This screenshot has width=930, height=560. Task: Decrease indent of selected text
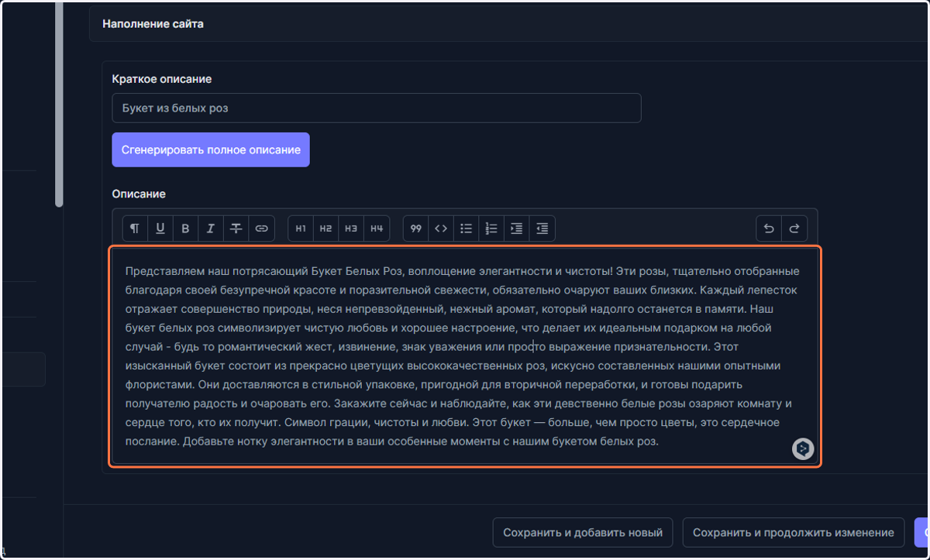[542, 228]
